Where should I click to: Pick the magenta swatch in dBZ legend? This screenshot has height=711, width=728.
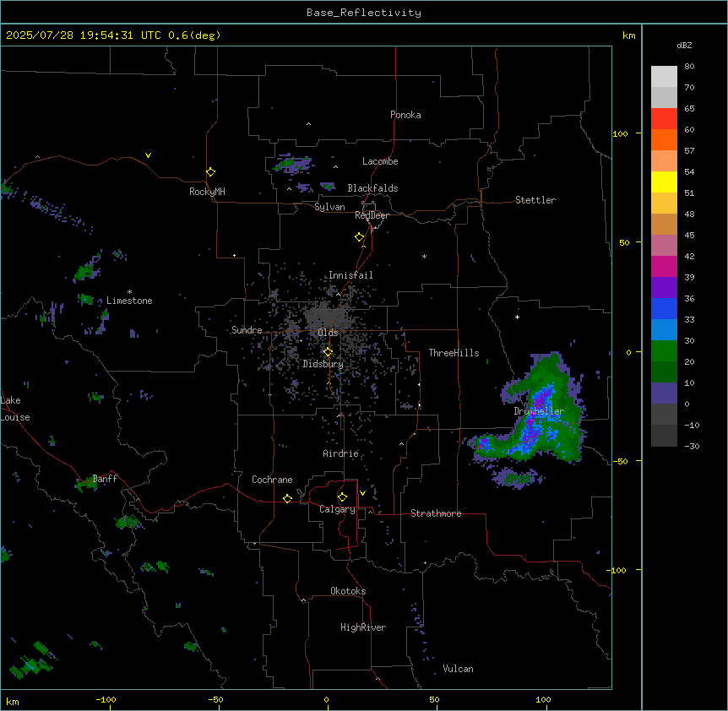click(x=664, y=266)
